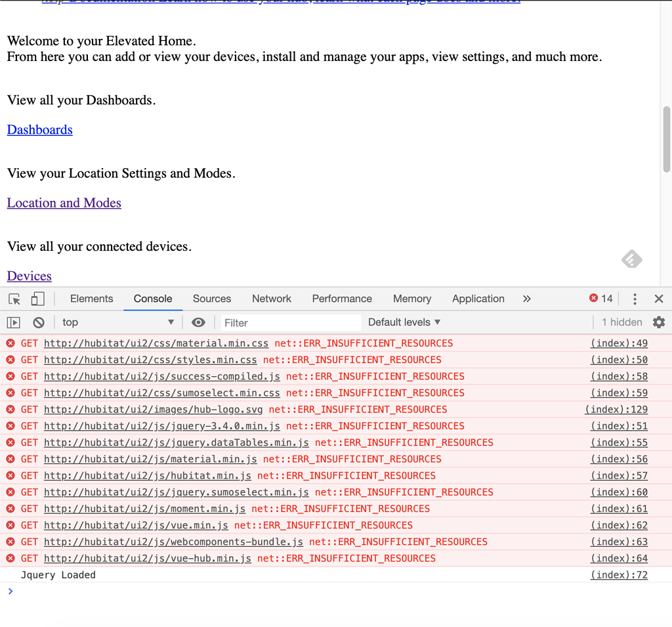Click inside the console Filter field
The width and height of the screenshot is (672, 627).
click(289, 322)
